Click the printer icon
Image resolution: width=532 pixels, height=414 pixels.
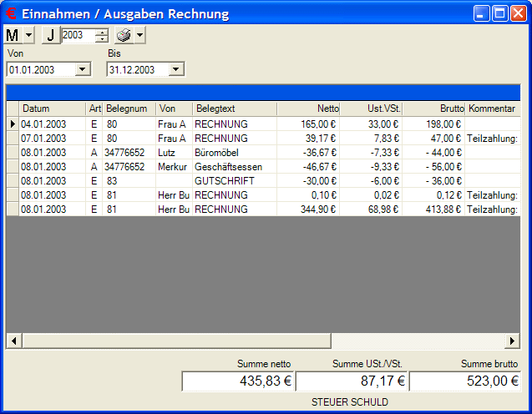click(124, 35)
